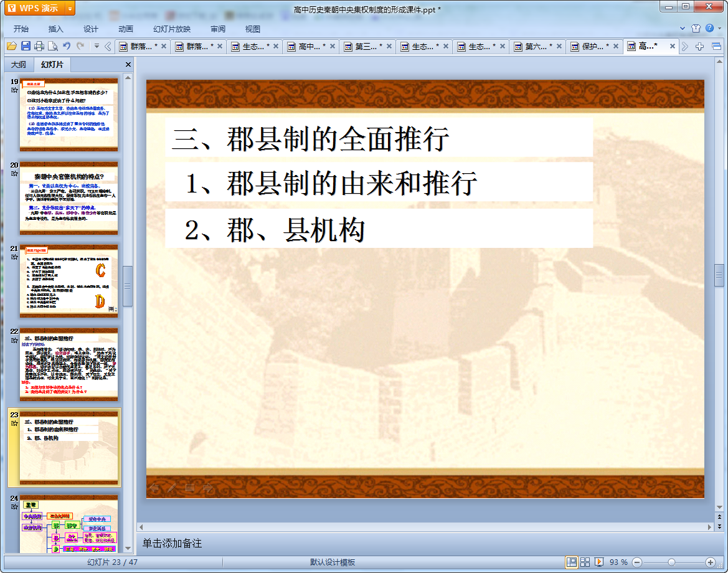Open a file with the folder icon
The image size is (728, 573).
[12, 46]
